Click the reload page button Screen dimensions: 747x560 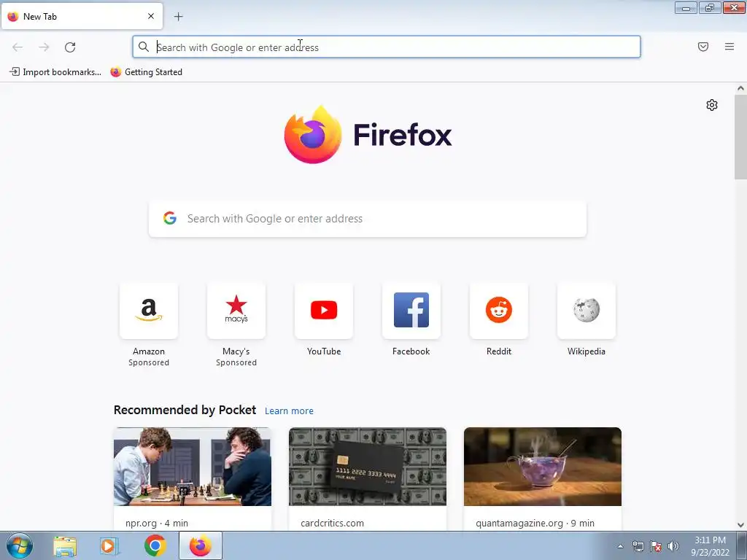pyautogui.click(x=70, y=47)
